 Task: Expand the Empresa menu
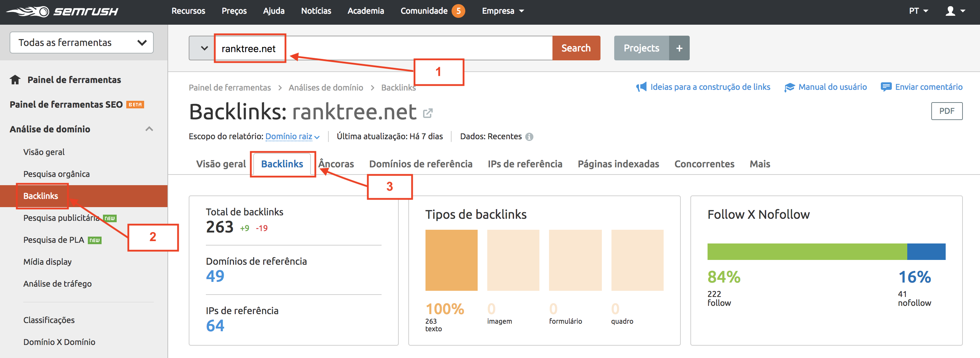pos(503,11)
